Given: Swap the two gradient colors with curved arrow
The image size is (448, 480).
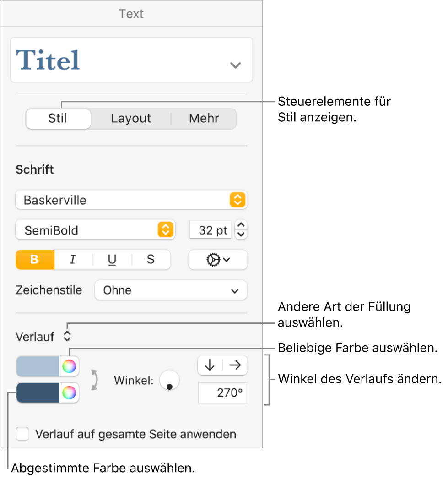Looking at the screenshot, I should pyautogui.click(x=94, y=380).
